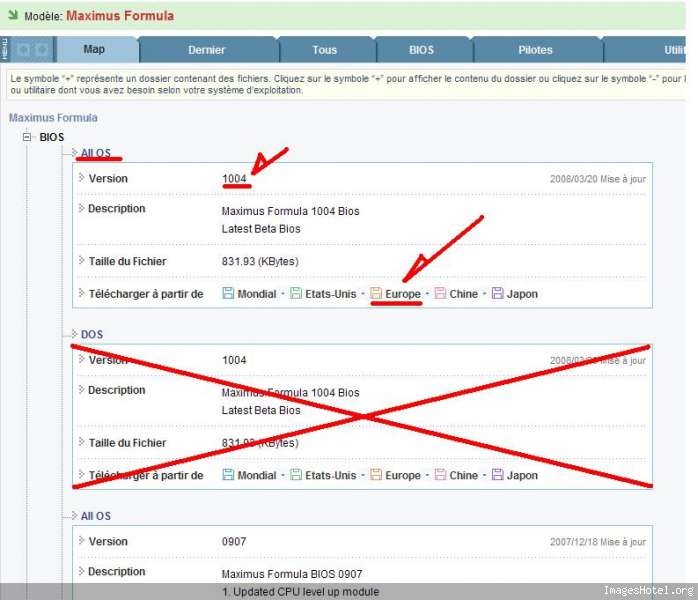Click 831.93 (KBytes) in All OS 1004

[x=260, y=261]
